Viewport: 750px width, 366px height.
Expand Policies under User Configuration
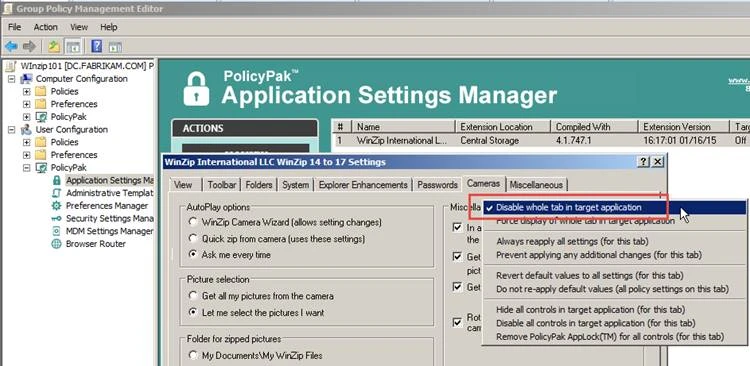coord(26,142)
